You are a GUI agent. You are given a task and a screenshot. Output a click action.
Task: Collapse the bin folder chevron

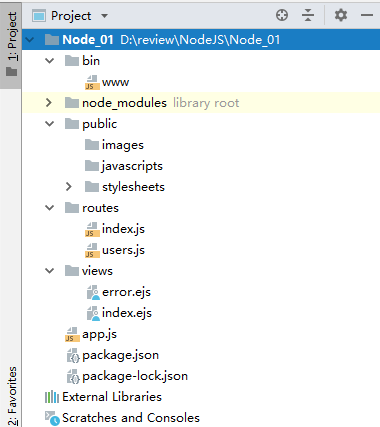click(49, 61)
